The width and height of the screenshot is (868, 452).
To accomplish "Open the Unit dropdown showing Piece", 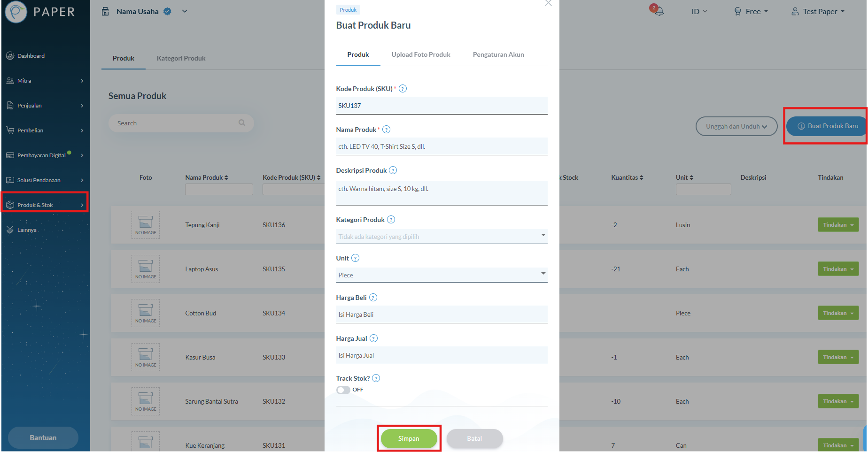I will (x=442, y=275).
